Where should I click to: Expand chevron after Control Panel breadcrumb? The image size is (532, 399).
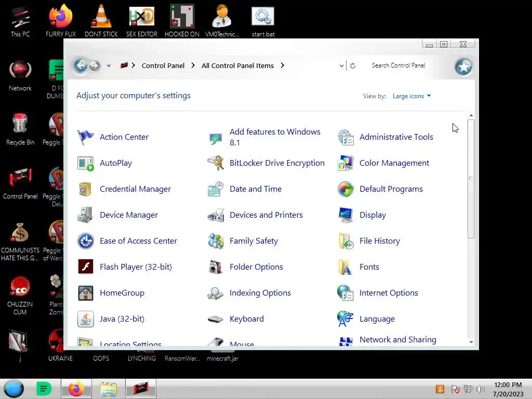coord(193,65)
